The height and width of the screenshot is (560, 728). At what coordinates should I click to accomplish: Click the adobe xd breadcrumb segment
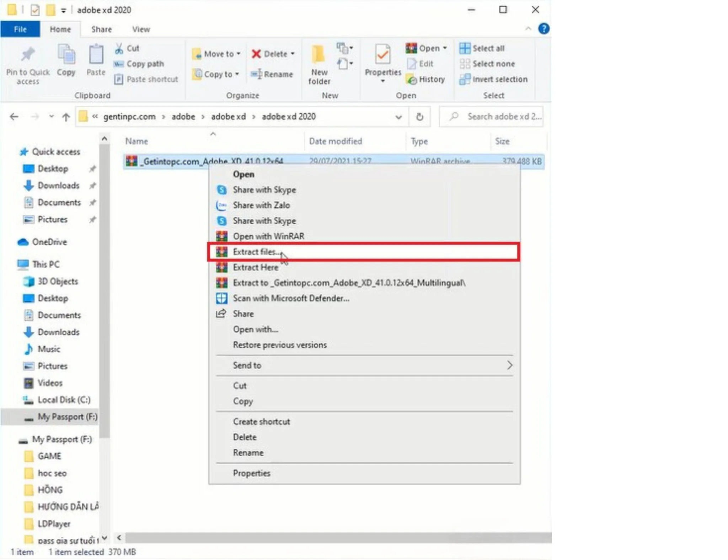[x=228, y=117]
